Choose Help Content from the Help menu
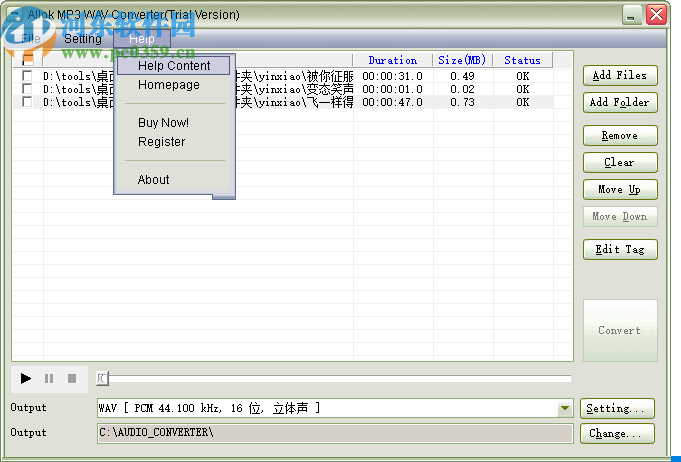This screenshot has width=681, height=462. (x=174, y=66)
